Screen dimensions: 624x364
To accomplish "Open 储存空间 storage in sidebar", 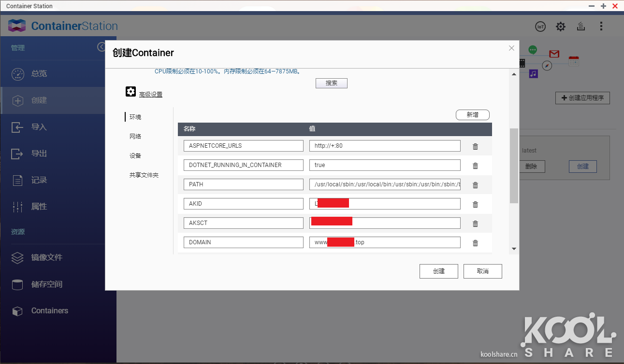I will point(53,284).
